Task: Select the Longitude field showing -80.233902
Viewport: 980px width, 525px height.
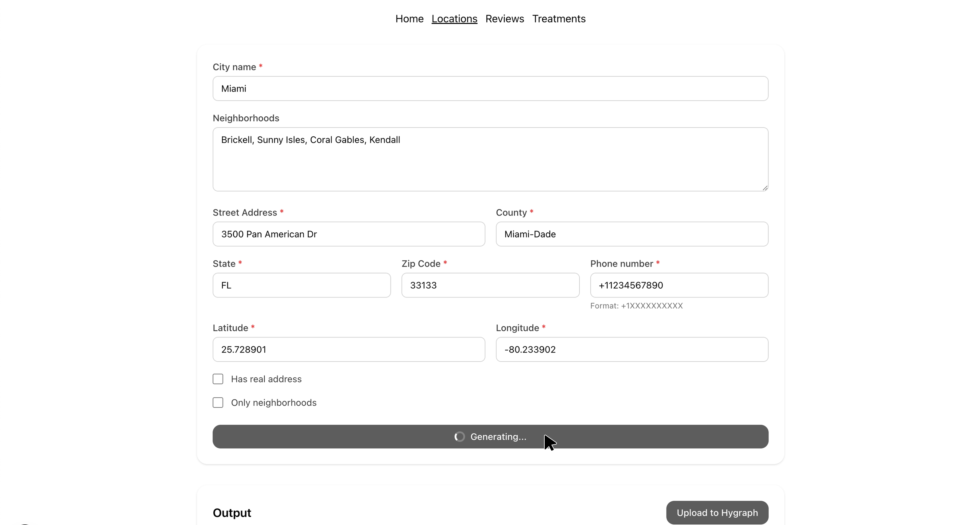Action: coord(632,349)
